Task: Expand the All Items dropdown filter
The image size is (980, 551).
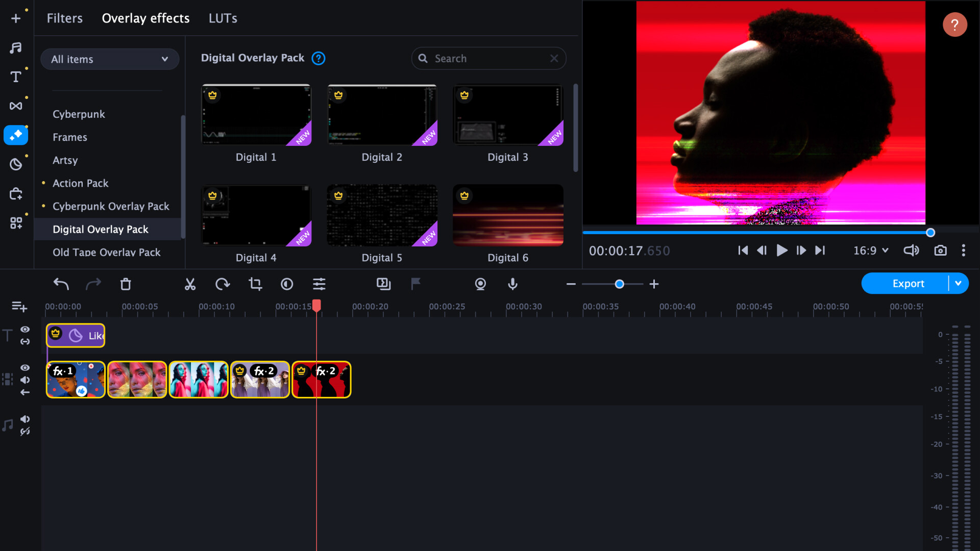Action: [x=109, y=59]
